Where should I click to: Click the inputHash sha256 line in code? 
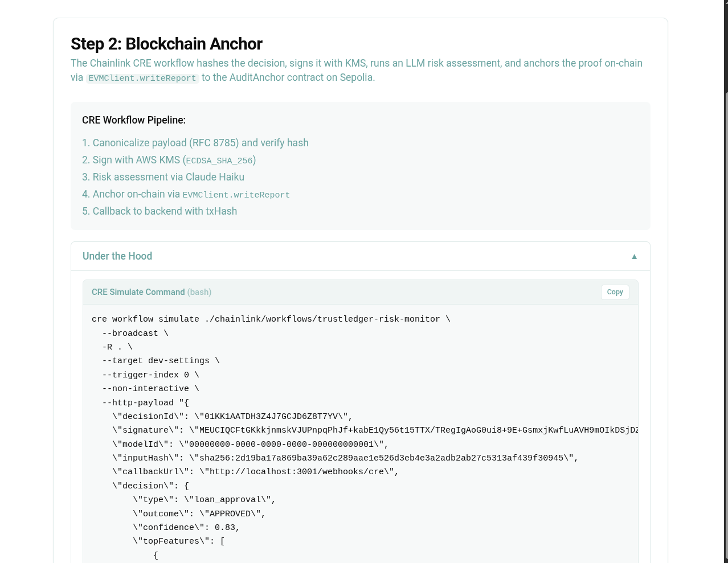pos(345,458)
